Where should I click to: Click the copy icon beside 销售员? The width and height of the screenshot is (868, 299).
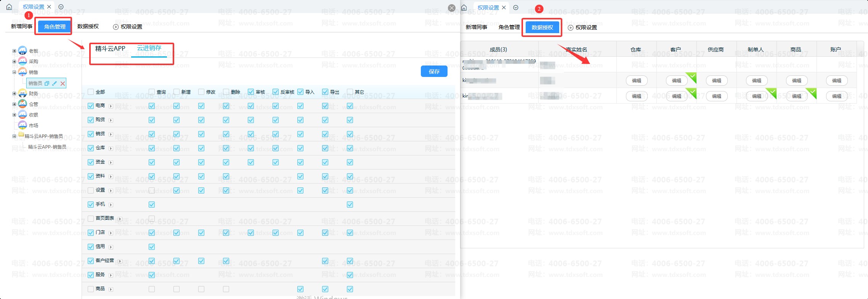point(47,83)
